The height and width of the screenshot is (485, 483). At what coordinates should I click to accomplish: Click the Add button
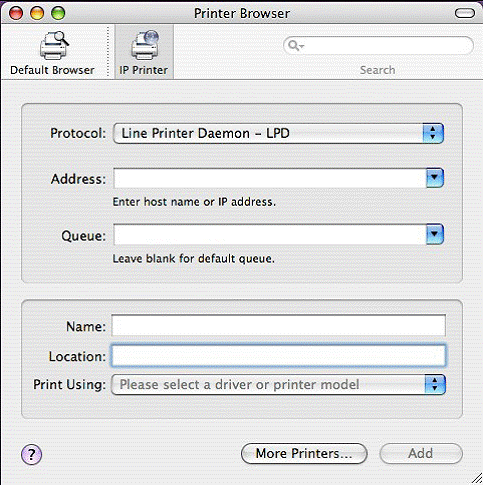(x=421, y=453)
